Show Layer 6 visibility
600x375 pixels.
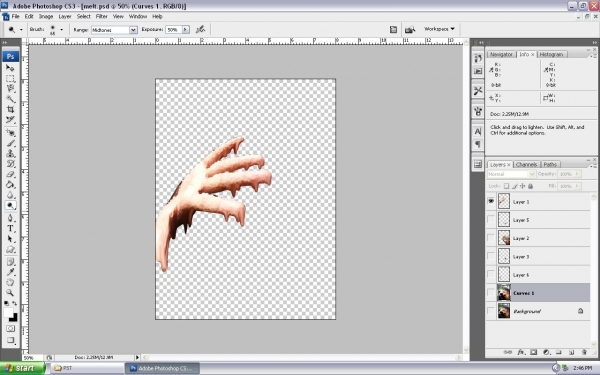[491, 274]
